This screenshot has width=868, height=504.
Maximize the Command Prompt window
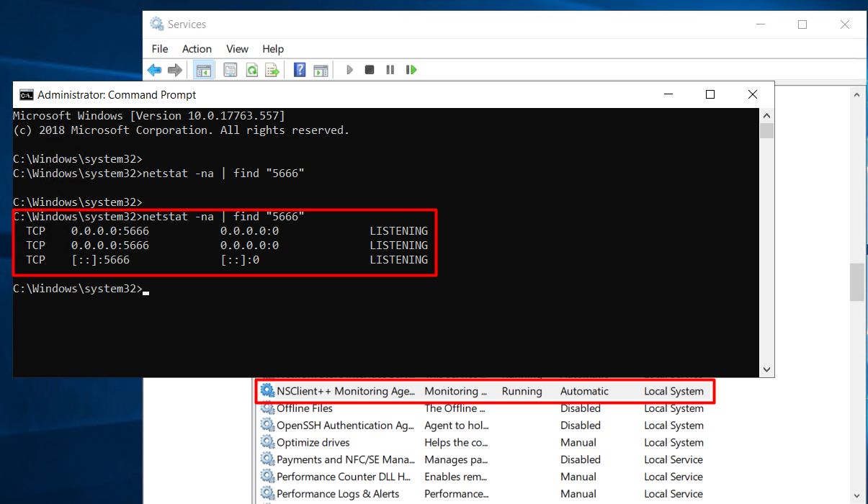(x=710, y=94)
